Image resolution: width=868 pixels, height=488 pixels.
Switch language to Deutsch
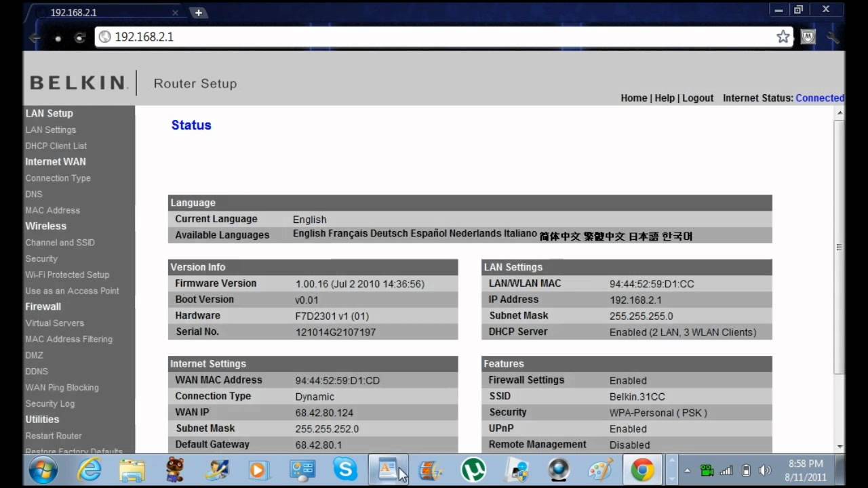[389, 234]
